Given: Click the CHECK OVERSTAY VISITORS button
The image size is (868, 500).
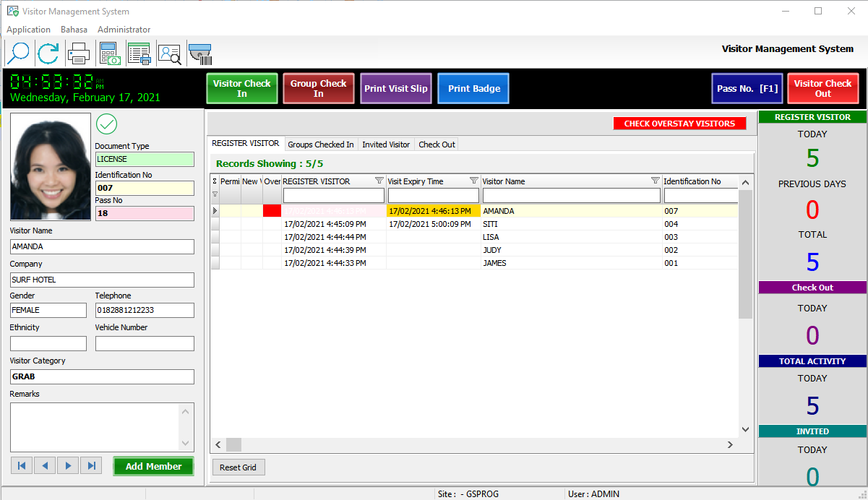Looking at the screenshot, I should (679, 124).
